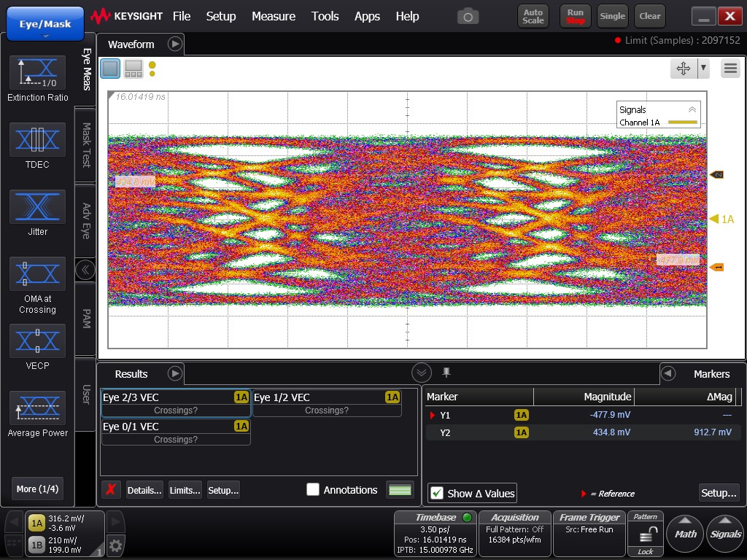The height and width of the screenshot is (560, 747).
Task: Select the Extinction Ratio measurement icon
Action: [x=38, y=72]
